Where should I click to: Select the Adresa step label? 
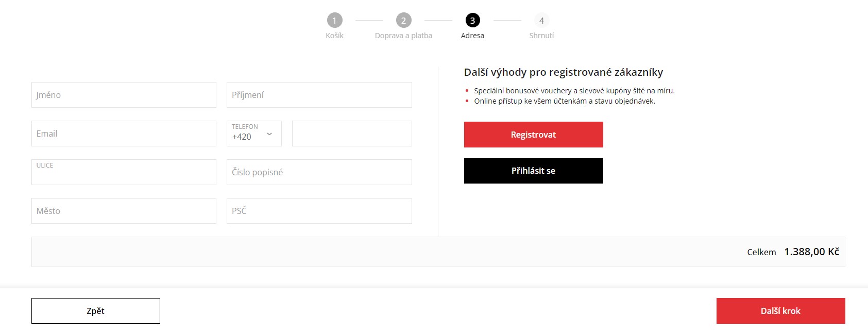click(x=472, y=36)
